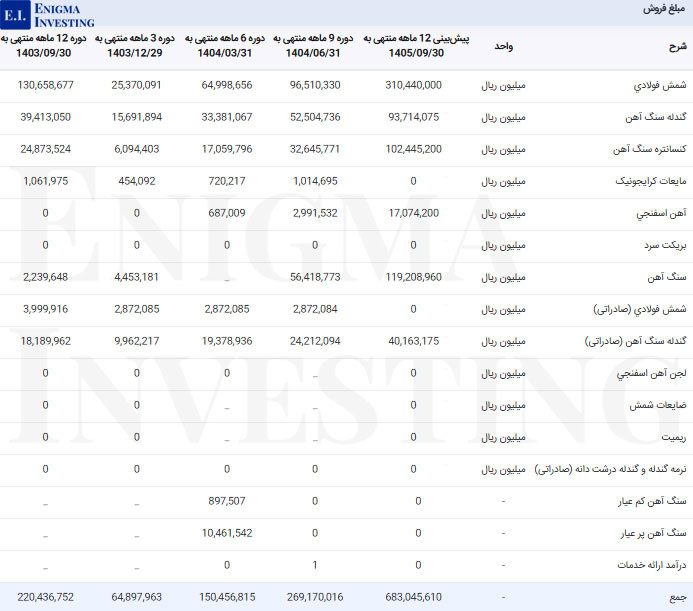
Task: Click value 6,094,403
Action: 136,149
